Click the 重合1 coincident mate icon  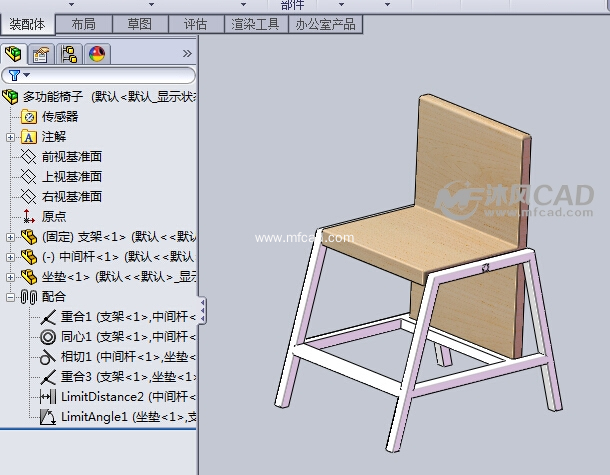[x=48, y=317]
